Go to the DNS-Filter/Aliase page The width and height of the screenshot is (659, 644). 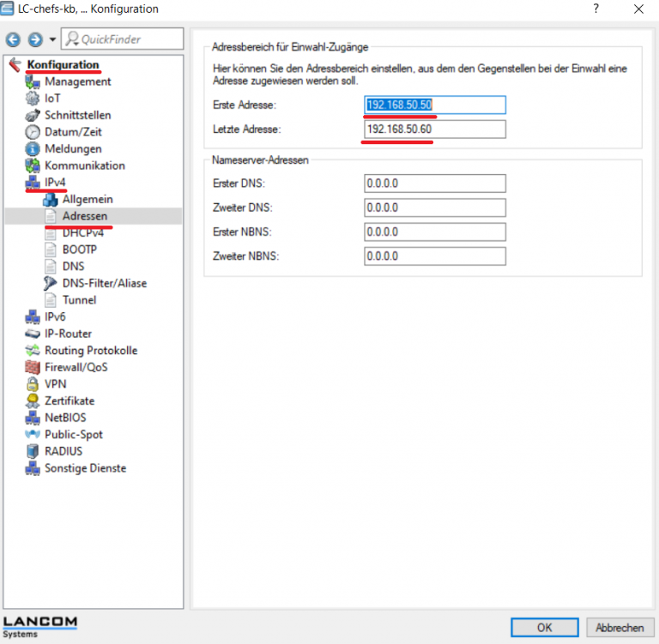[x=104, y=283]
